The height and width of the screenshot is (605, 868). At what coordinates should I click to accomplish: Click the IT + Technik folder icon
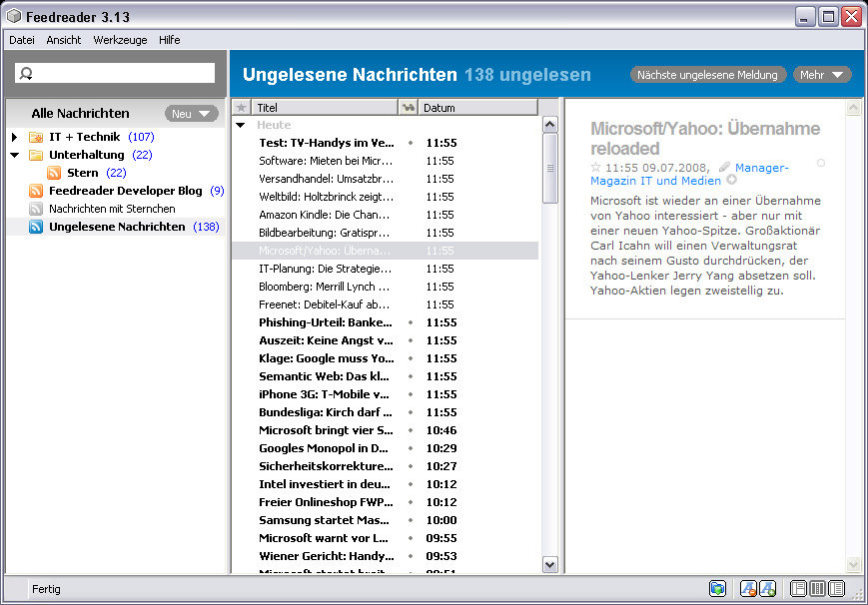[x=36, y=137]
